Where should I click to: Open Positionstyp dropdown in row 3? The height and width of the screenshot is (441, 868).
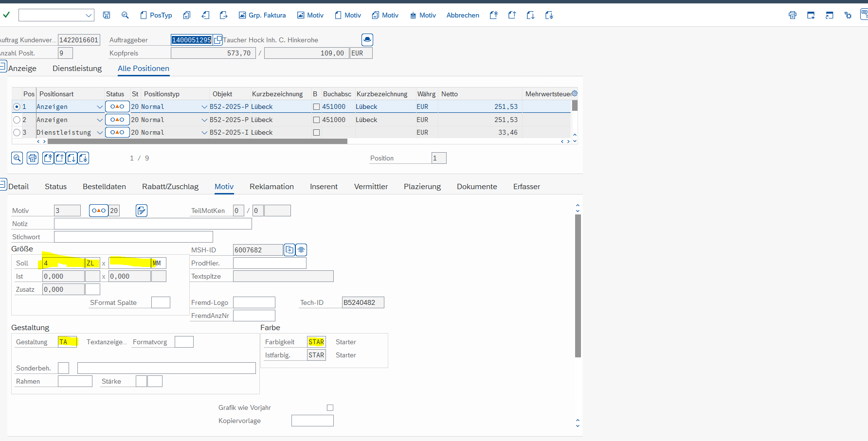point(204,132)
